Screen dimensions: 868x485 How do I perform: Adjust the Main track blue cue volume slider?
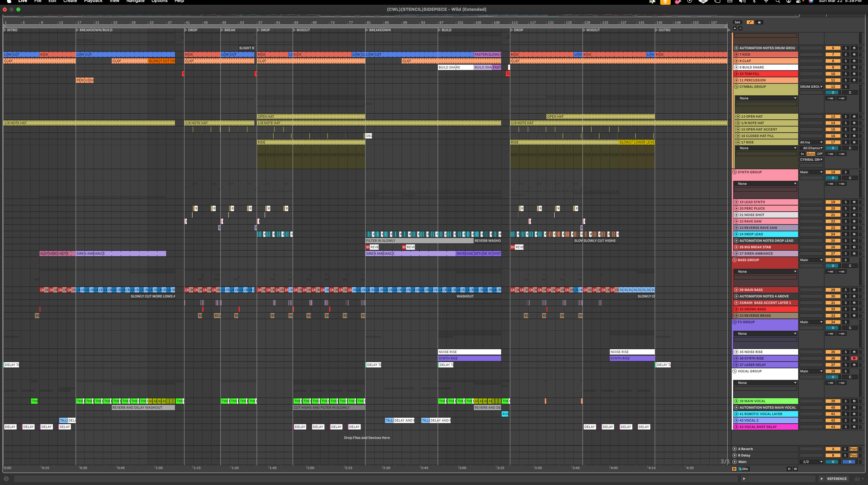click(x=850, y=462)
